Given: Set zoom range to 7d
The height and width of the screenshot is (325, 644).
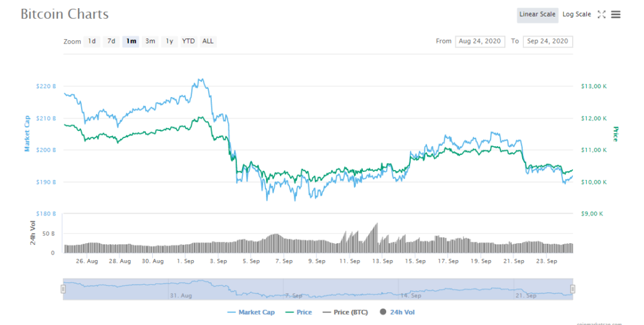Looking at the screenshot, I should 111,41.
